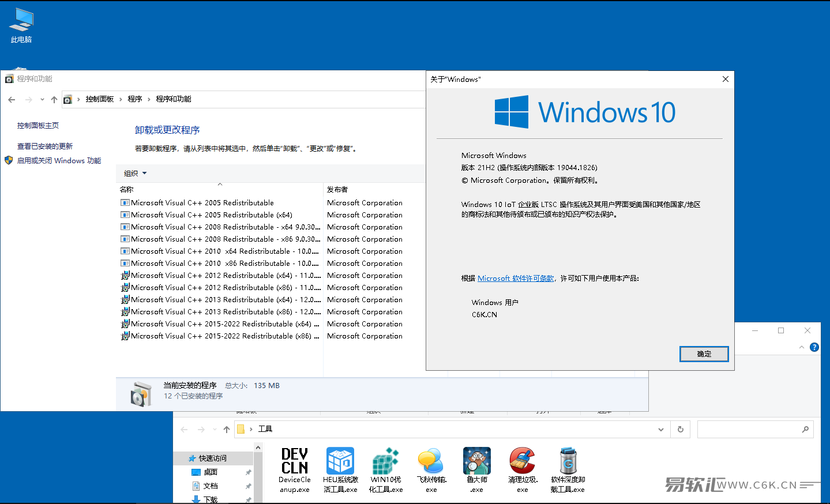Image resolution: width=830 pixels, height=504 pixels.
Task: Click icon of Visual C++ 2012 Redistributable (x64)
Action: click(x=125, y=276)
